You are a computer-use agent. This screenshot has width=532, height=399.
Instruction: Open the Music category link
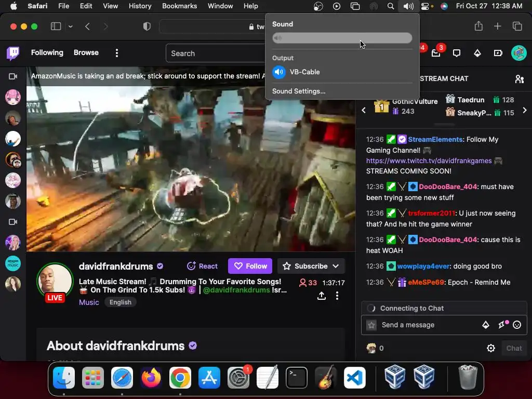coord(89,302)
